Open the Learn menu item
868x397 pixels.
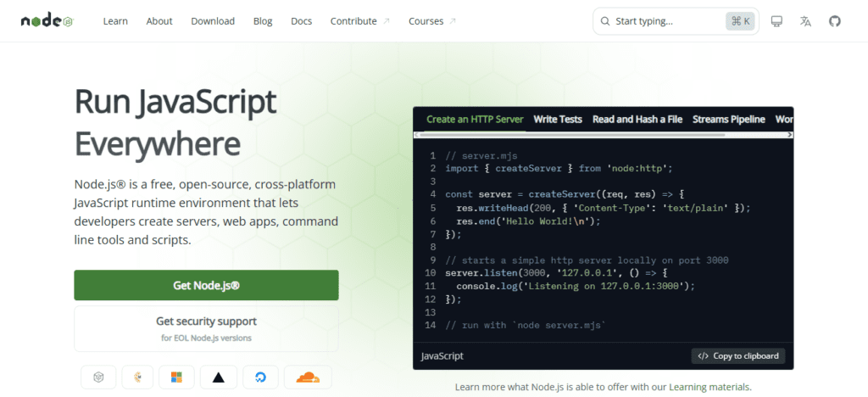click(115, 21)
